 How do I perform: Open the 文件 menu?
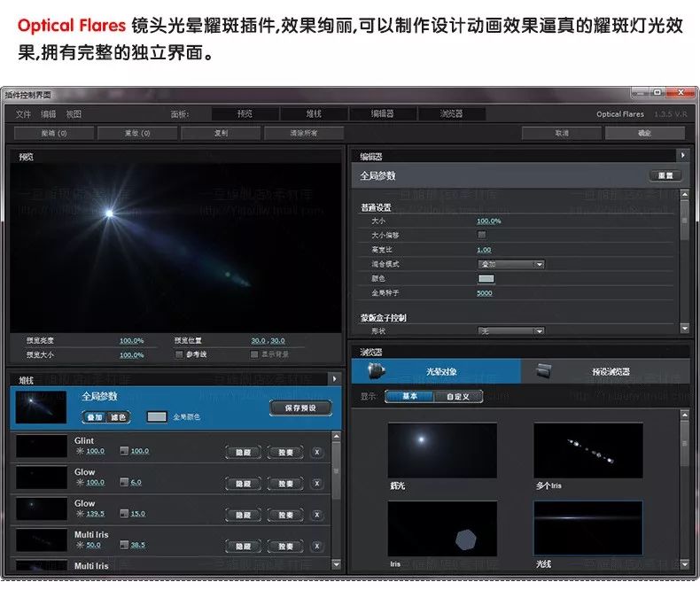point(23,114)
